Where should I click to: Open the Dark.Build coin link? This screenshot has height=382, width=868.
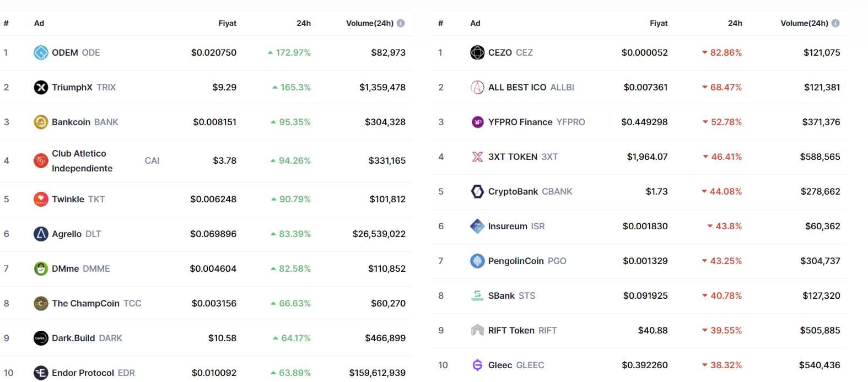73,338
